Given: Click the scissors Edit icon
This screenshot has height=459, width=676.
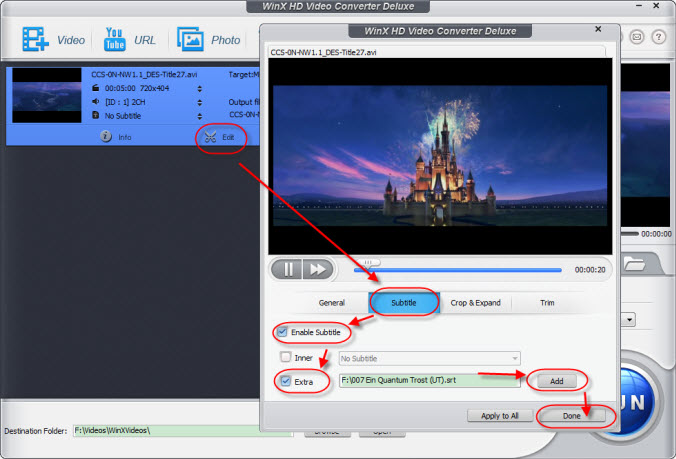Looking at the screenshot, I should [x=210, y=137].
